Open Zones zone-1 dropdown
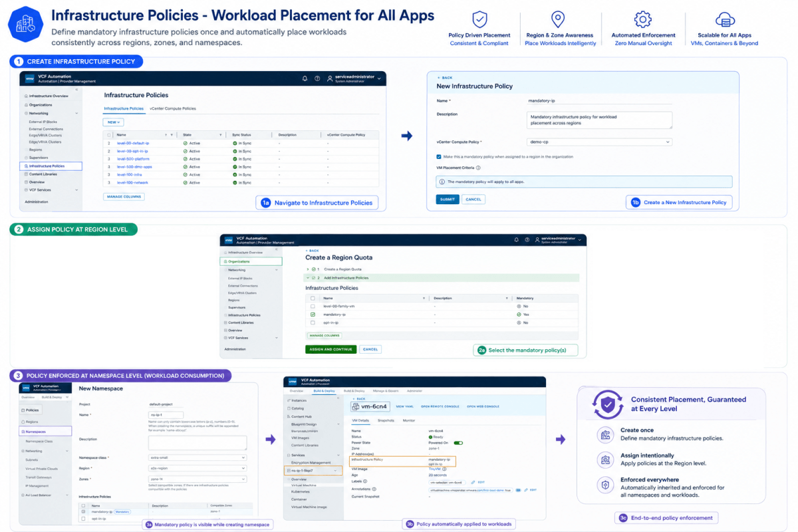 pos(198,479)
